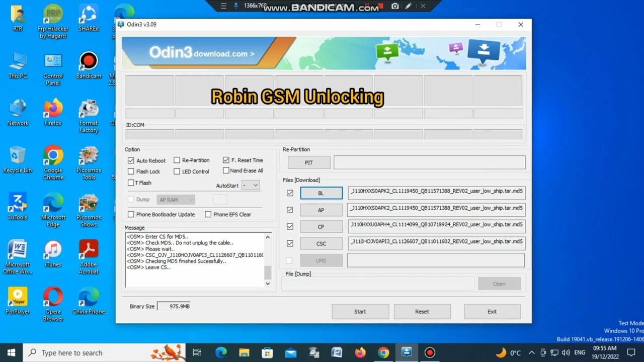Viewport: 644px width, 362px height.
Task: Open the Bandicam recorder bar menu icon
Action: 224,6
